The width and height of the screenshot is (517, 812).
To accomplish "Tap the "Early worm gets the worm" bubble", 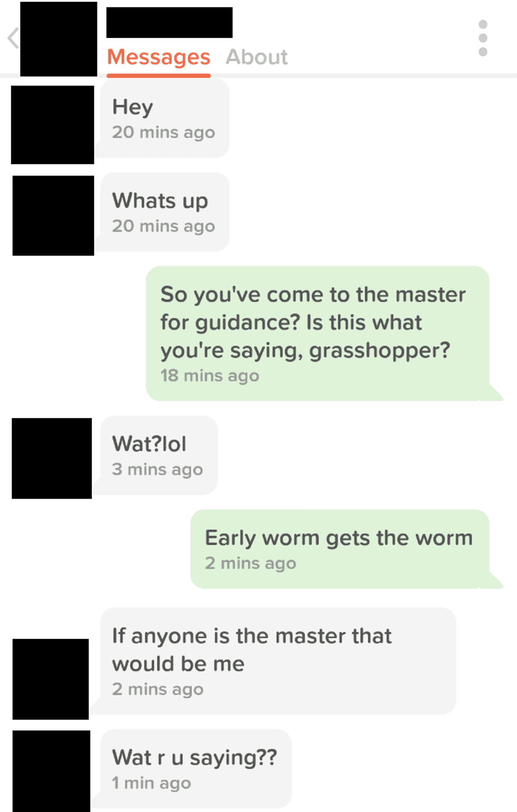I will click(340, 549).
